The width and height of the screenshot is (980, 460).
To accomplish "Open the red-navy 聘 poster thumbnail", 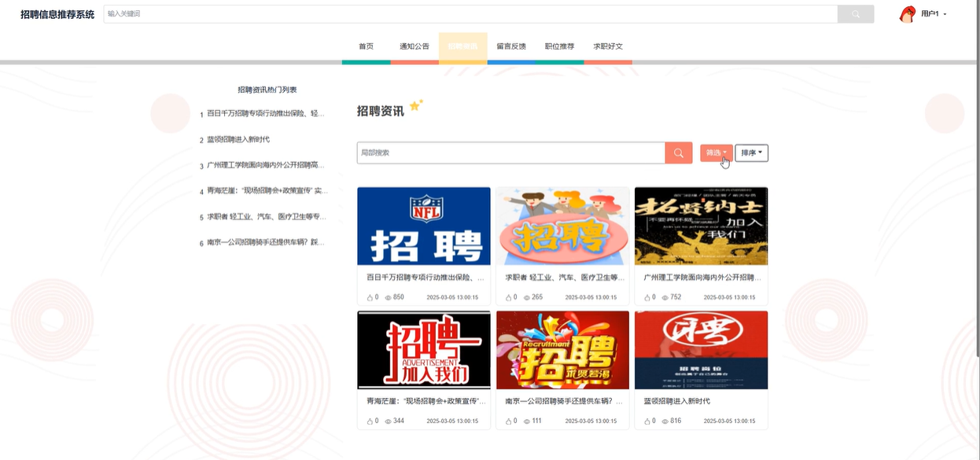I will 701,350.
